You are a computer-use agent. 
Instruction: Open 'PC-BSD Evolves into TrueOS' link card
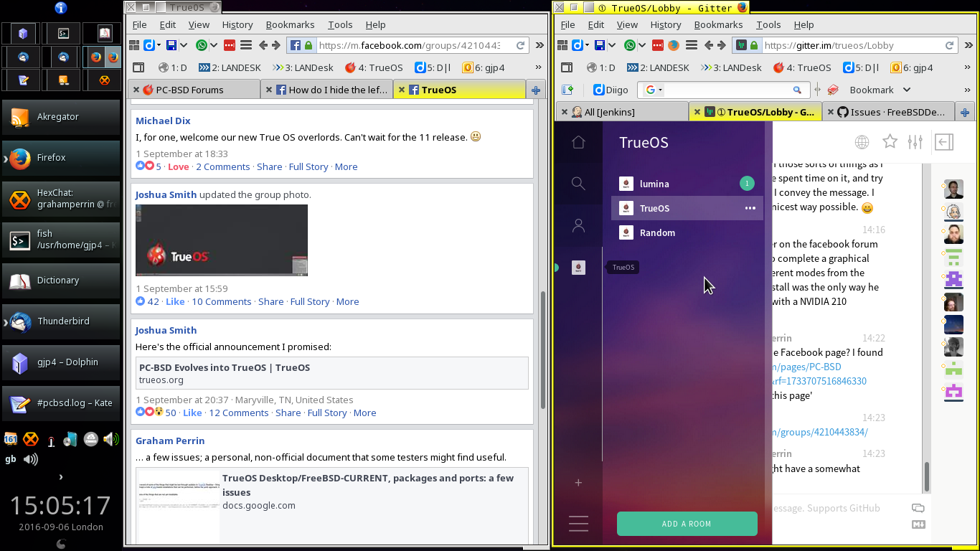click(x=332, y=373)
